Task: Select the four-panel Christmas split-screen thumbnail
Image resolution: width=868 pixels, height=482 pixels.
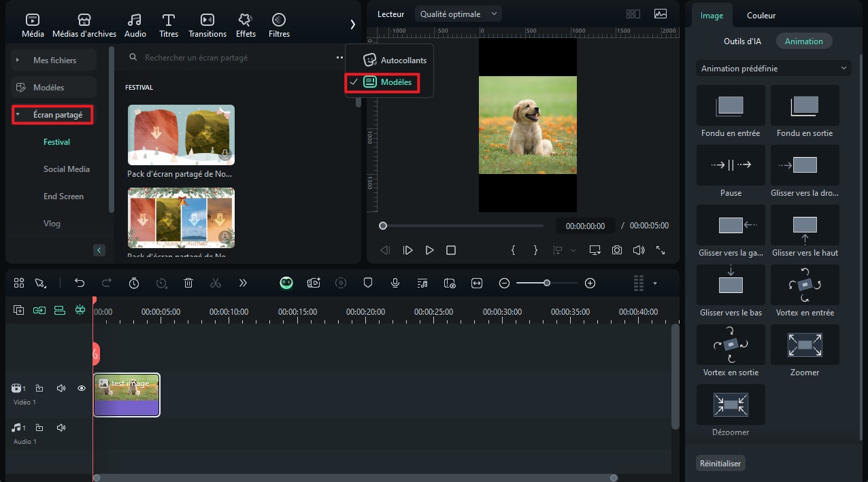Action: [181, 218]
